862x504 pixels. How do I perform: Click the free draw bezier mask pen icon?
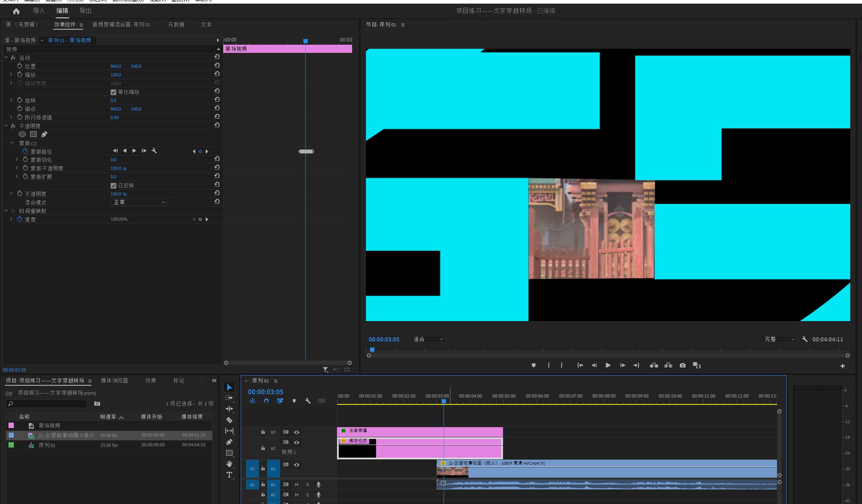coord(44,134)
